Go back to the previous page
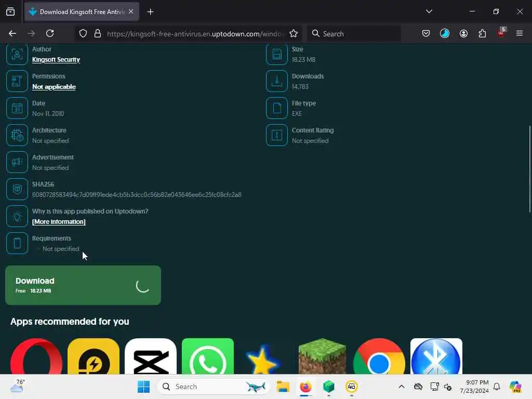The height and width of the screenshot is (399, 532). click(12, 33)
